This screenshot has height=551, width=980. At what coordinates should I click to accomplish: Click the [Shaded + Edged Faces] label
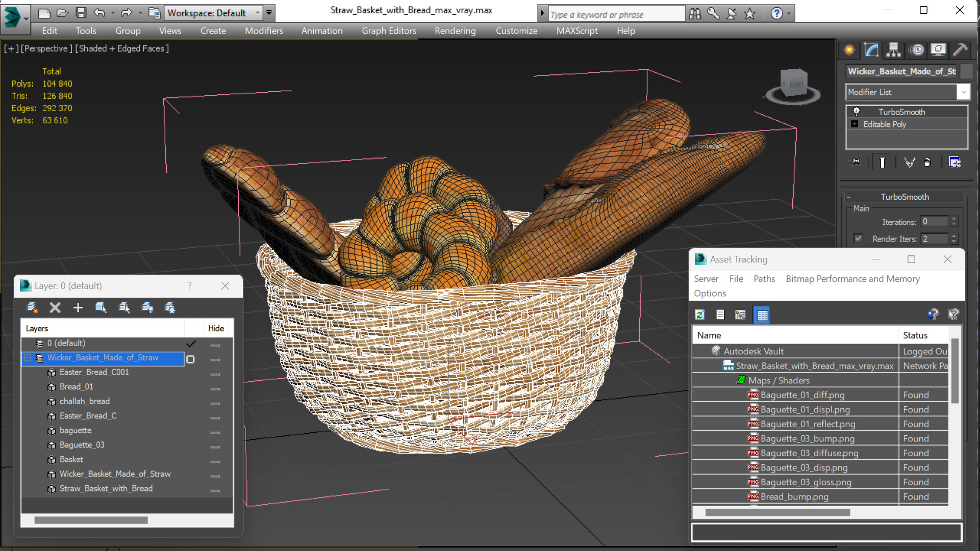(x=122, y=48)
